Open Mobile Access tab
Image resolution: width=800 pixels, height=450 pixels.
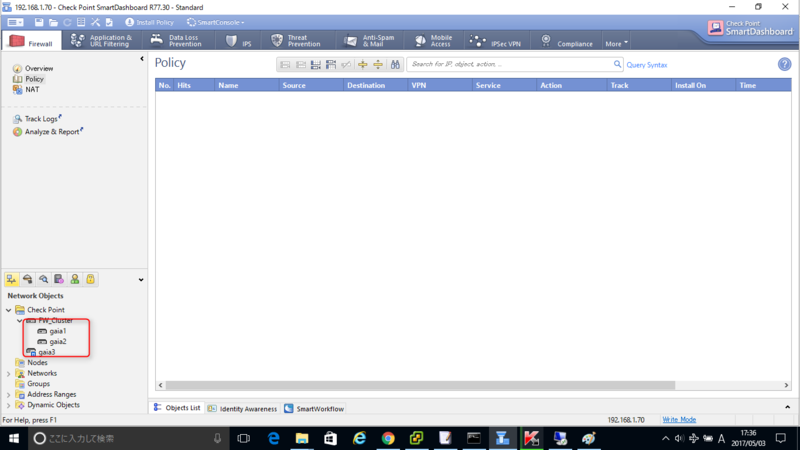coord(434,41)
